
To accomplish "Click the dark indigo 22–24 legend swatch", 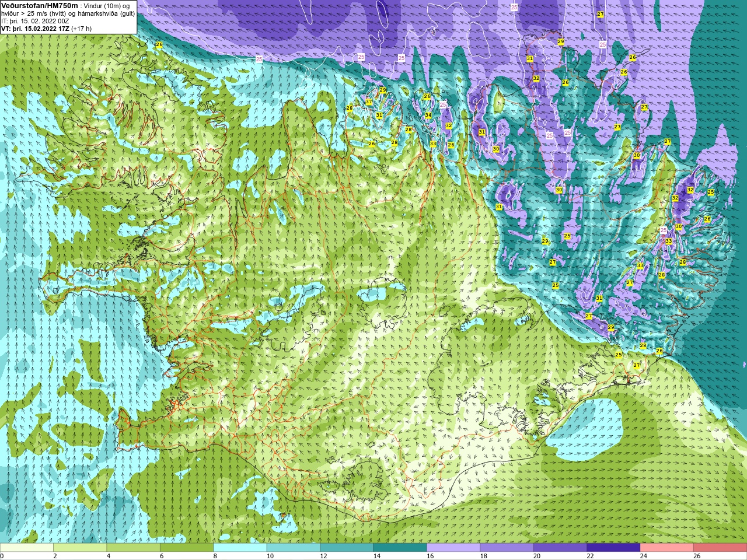I will tap(613, 548).
